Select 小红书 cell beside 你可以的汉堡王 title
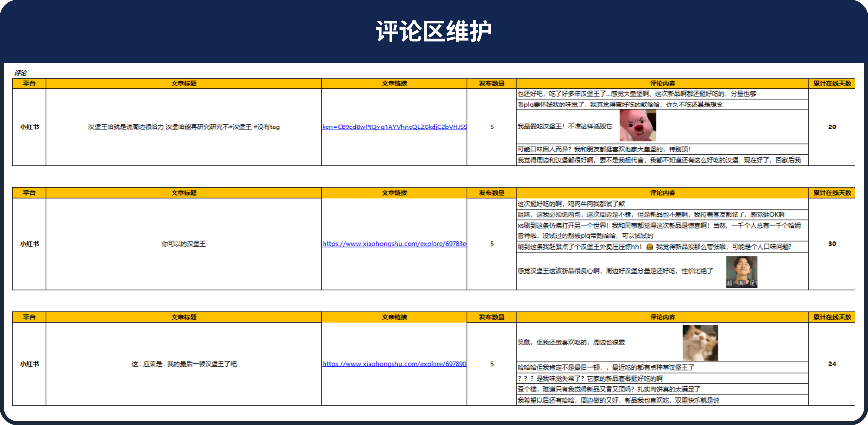This screenshot has height=425, width=868. click(29, 244)
